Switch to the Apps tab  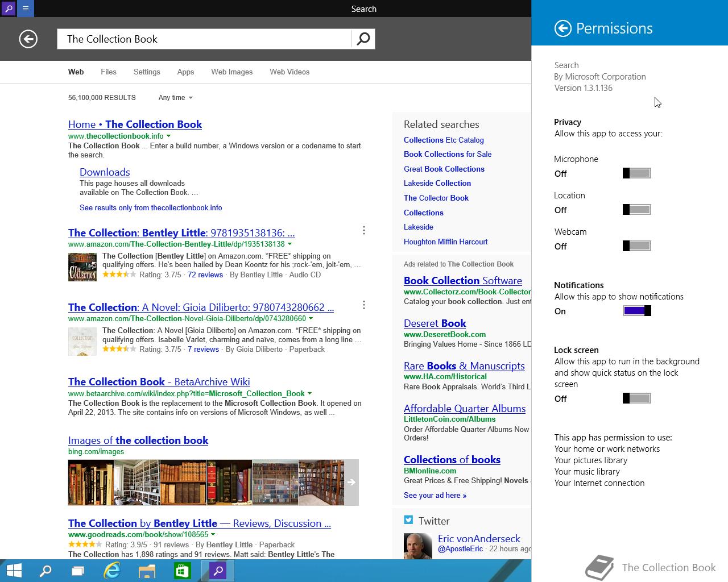(185, 72)
